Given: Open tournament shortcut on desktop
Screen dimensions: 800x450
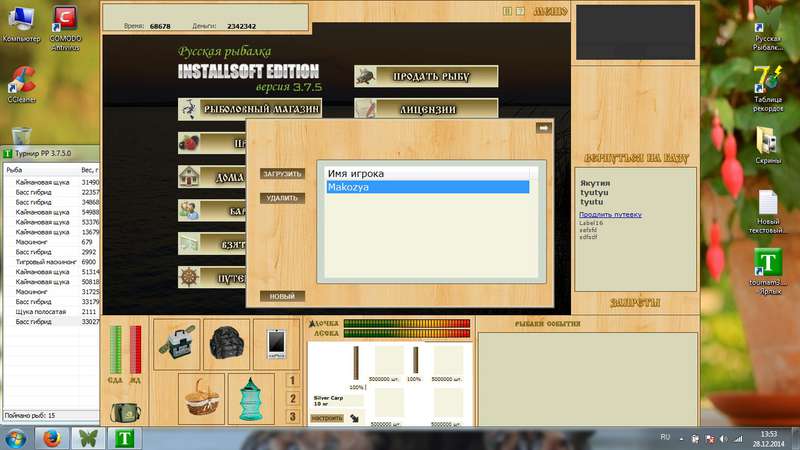Looking at the screenshot, I should [768, 272].
